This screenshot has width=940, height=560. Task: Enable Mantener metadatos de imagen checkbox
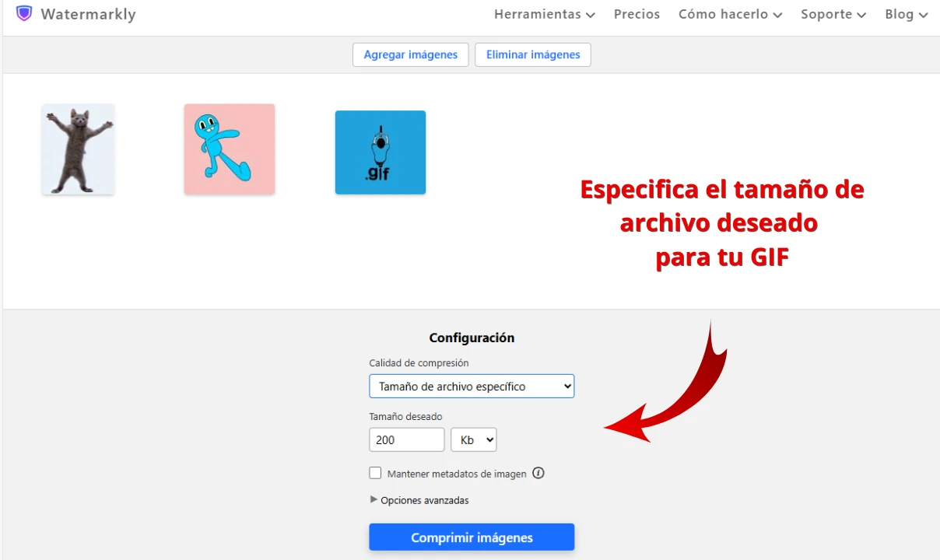coord(376,473)
